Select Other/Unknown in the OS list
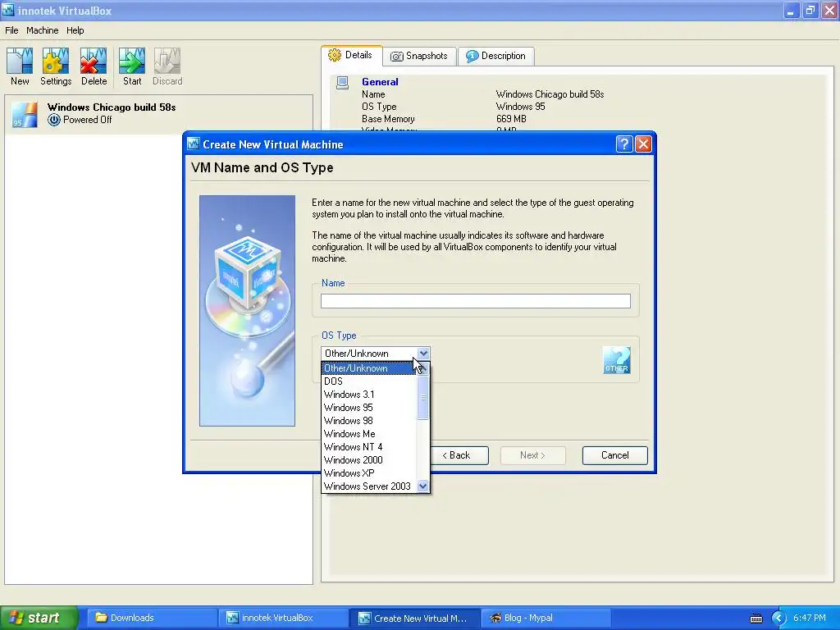 (368, 368)
